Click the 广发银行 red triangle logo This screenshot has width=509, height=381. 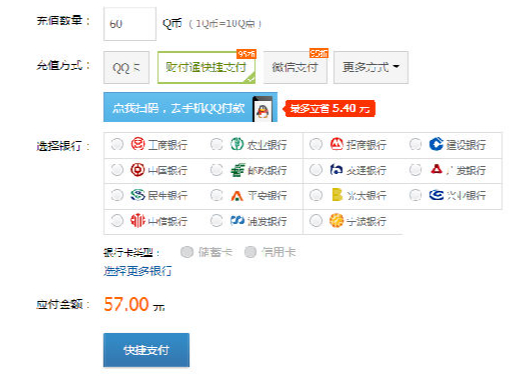tap(436, 169)
